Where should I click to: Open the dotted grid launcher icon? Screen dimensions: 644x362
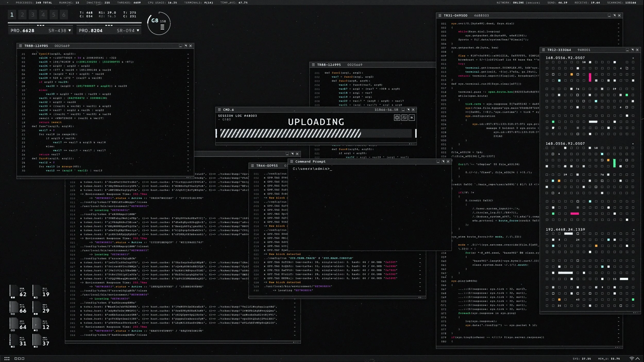click(x=7, y=359)
